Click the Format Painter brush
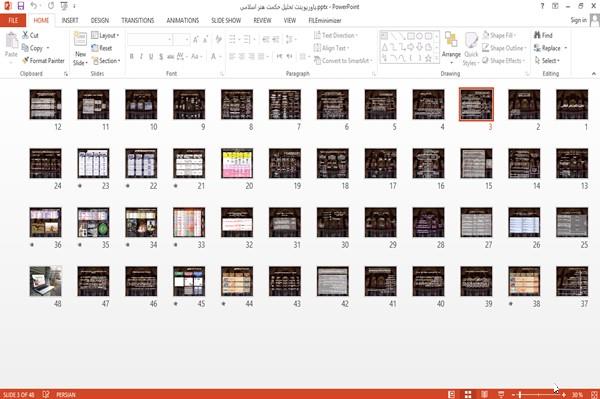The width and height of the screenshot is (600, 399). point(43,60)
